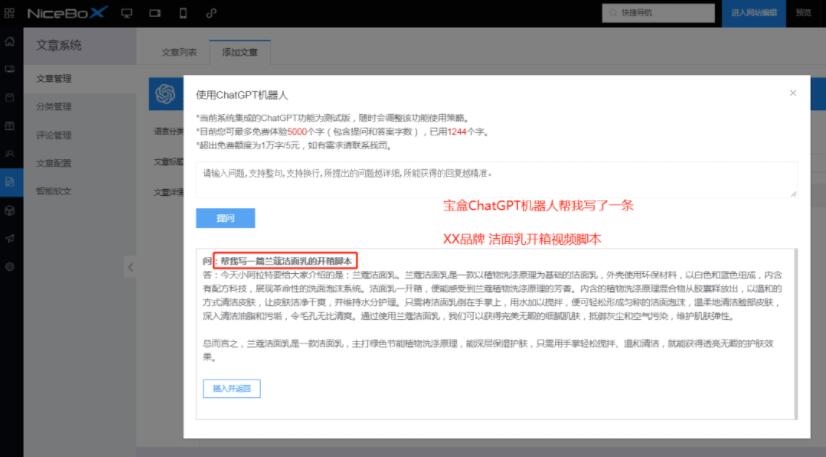
Task: Open 评论管理 in the side menu
Action: (54, 135)
